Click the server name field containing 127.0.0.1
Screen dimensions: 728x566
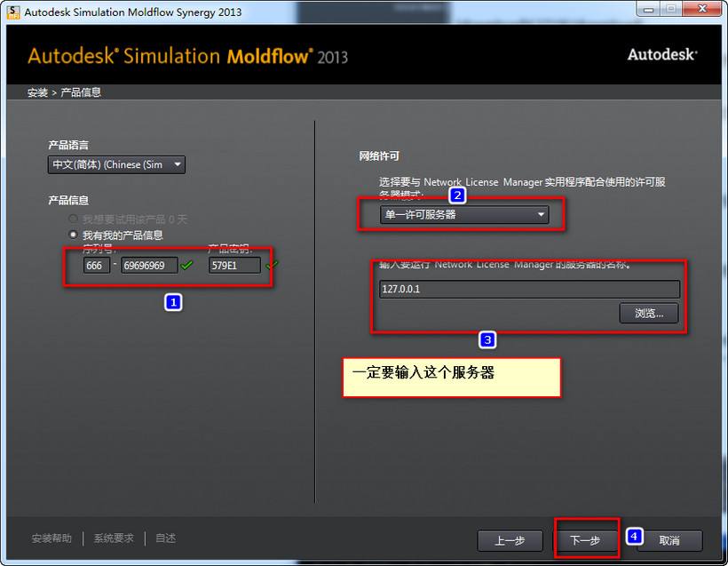(x=527, y=289)
